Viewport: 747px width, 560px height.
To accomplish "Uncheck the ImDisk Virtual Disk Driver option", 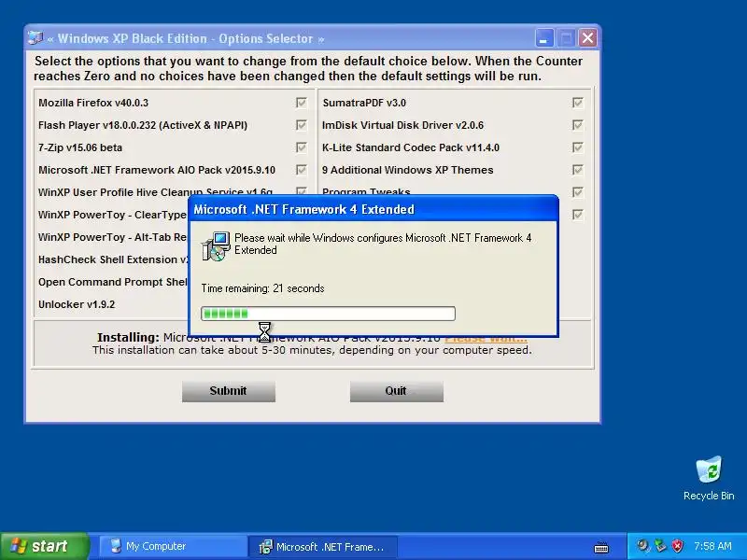I will point(577,125).
